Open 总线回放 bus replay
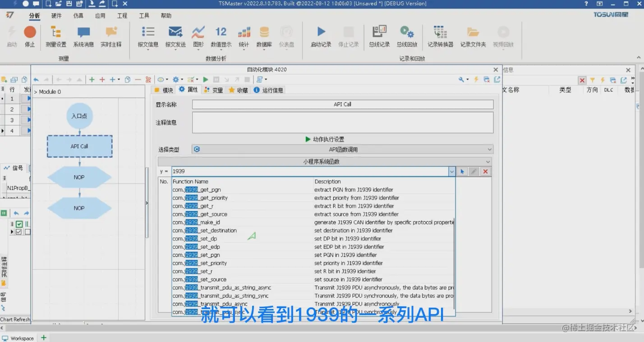Screen dimensions: 644x342 coord(407,36)
